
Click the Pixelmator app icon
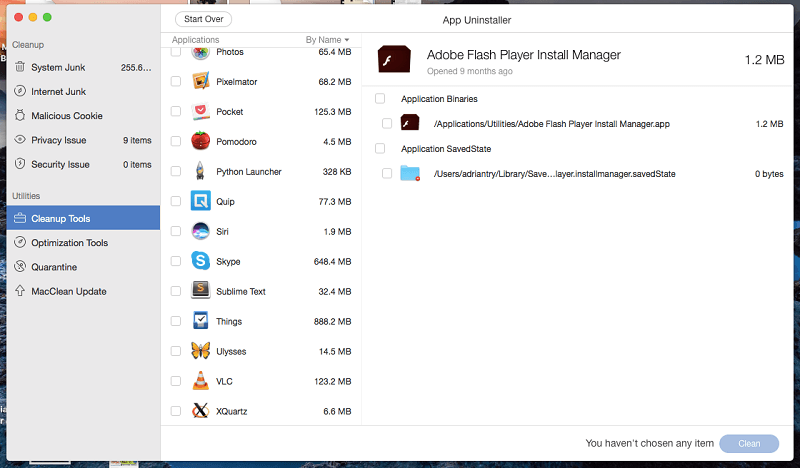pyautogui.click(x=201, y=82)
